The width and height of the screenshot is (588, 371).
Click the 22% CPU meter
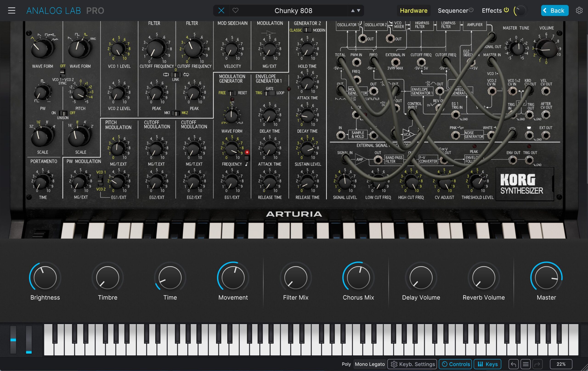(561, 364)
